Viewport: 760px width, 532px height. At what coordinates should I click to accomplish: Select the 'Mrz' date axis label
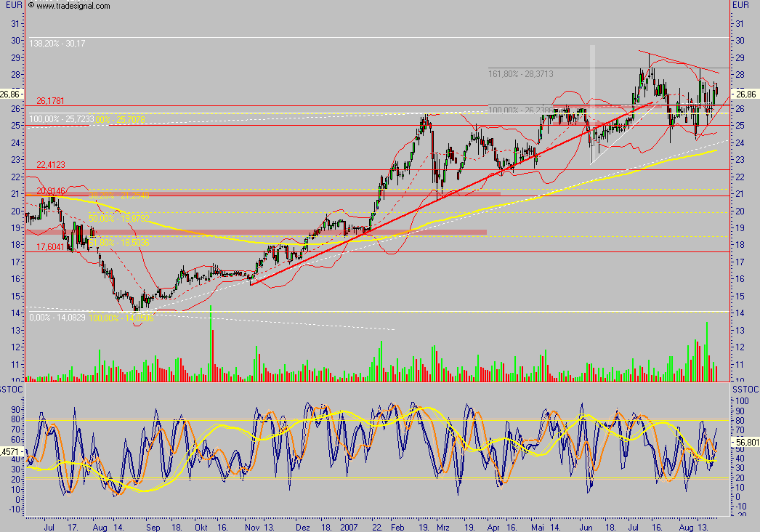(443, 528)
